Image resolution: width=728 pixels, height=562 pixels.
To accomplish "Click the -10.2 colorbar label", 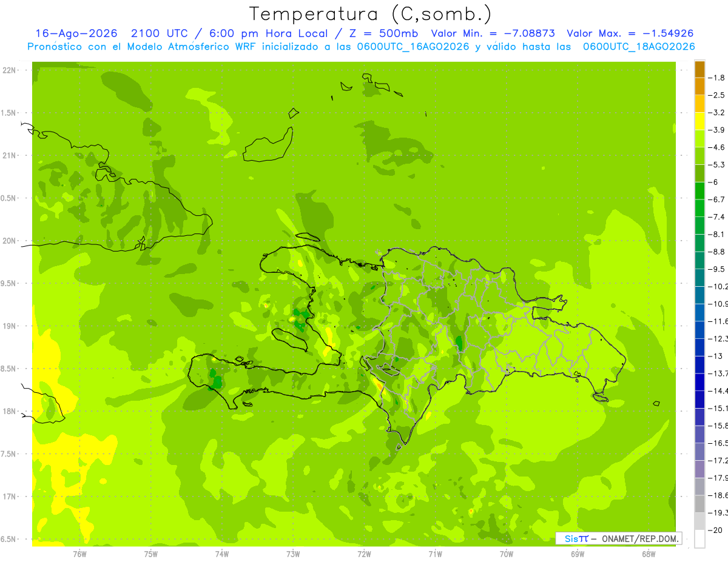I will (x=718, y=286).
